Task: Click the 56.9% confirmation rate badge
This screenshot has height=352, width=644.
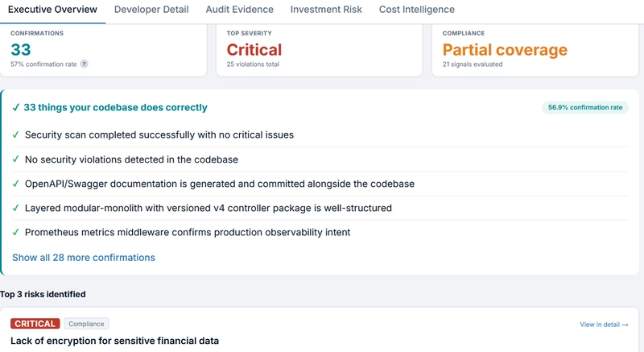Action: [585, 108]
